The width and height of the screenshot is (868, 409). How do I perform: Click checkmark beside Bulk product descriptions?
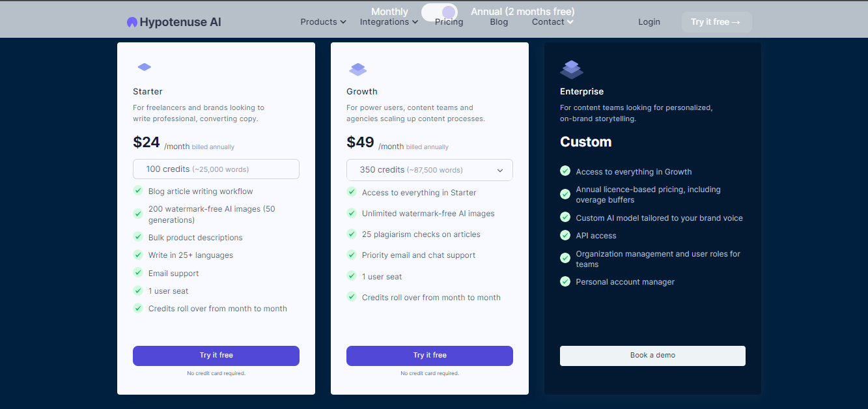138,236
